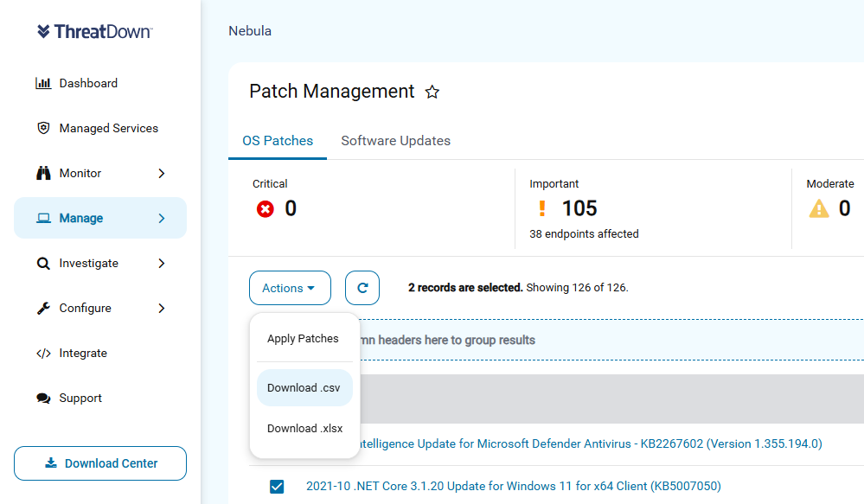Image resolution: width=864 pixels, height=504 pixels.
Task: Click the Monitor binoculars icon
Action: 43,173
